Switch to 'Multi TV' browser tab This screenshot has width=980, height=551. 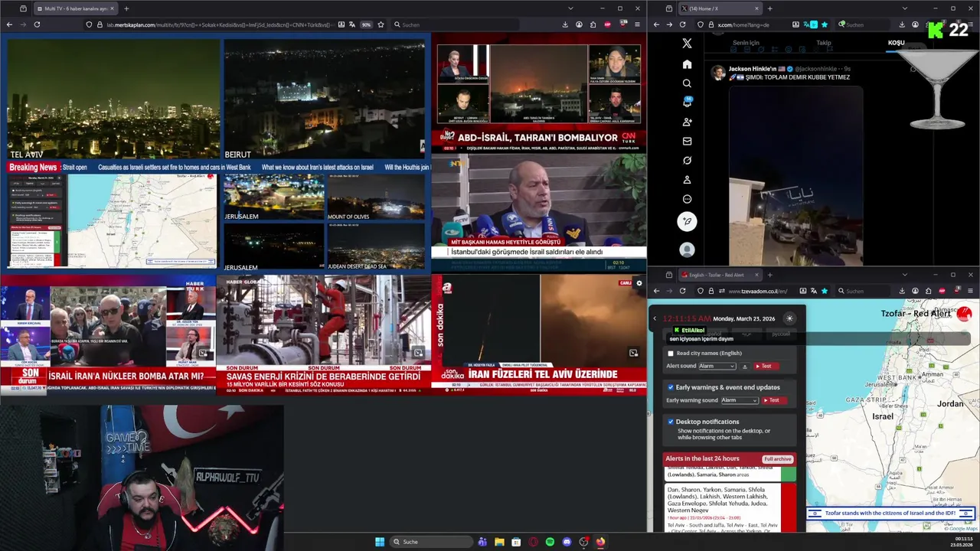point(74,8)
